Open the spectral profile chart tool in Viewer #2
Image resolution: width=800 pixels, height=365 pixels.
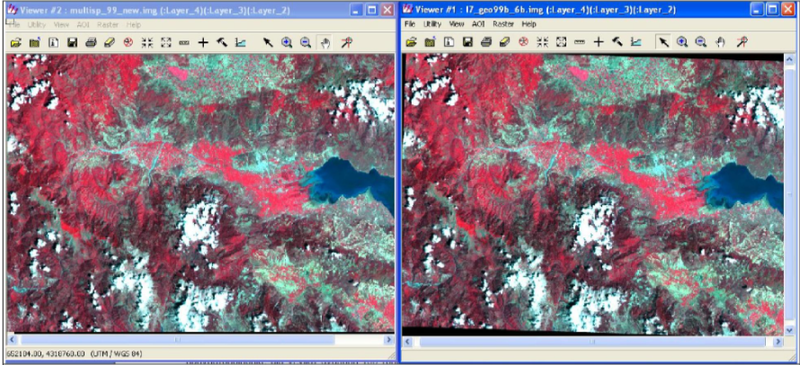click(240, 43)
